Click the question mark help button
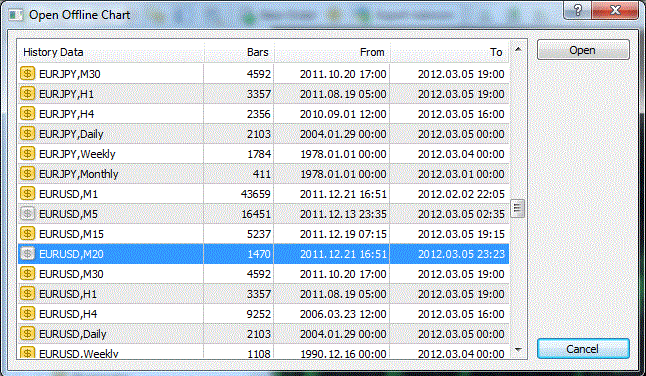Viewport: 646px width, 376px height. pos(577,10)
